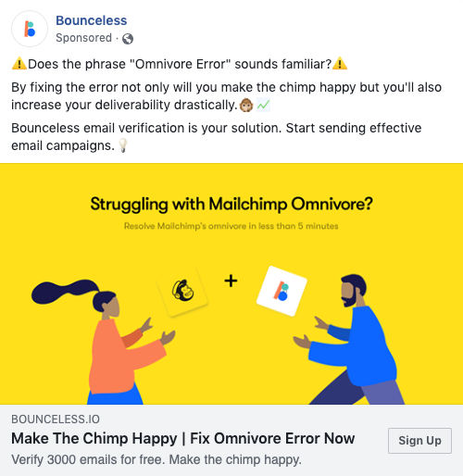The image size is (463, 476).
Task: Click the Mailchimp logo card
Action: click(182, 291)
